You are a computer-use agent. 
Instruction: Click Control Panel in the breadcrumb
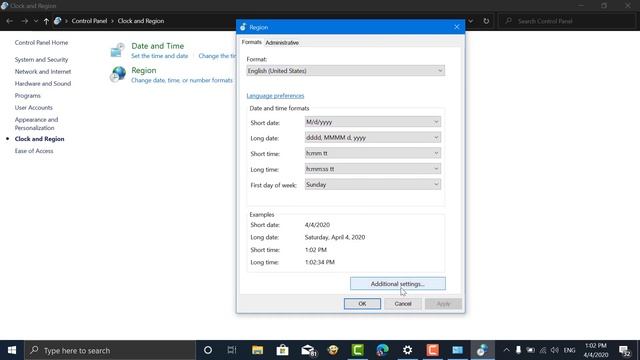(89, 21)
